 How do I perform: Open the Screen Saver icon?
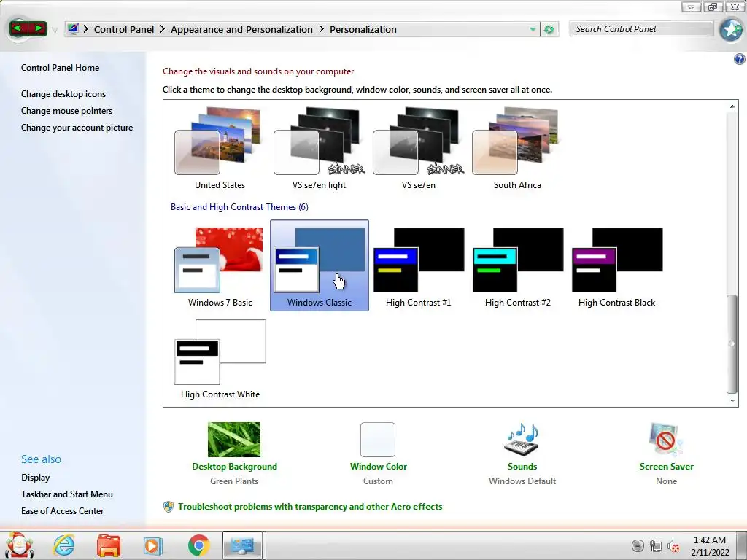tap(665, 440)
